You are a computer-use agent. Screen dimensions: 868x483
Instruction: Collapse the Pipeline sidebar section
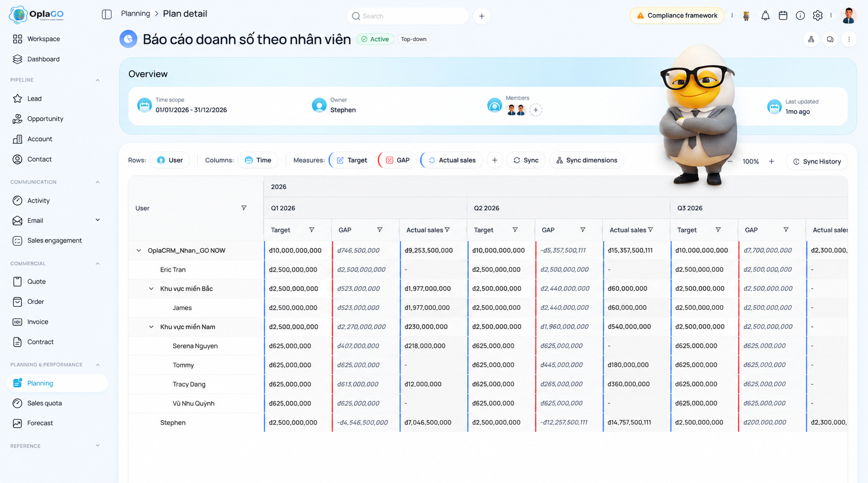click(x=98, y=81)
